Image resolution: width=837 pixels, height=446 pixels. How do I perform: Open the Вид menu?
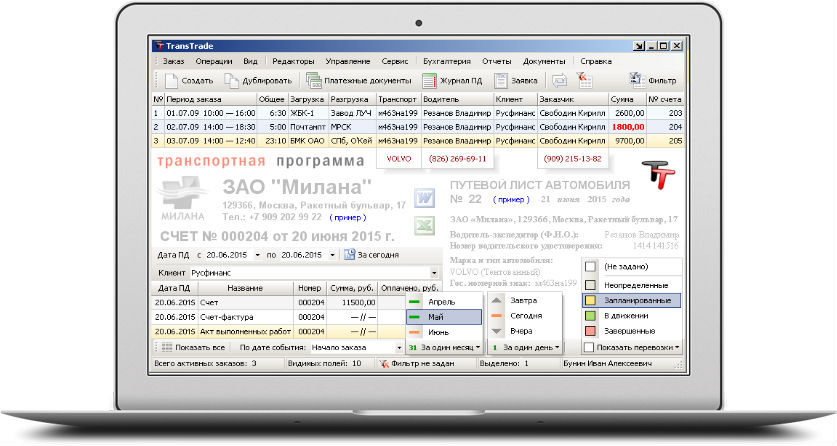click(250, 61)
